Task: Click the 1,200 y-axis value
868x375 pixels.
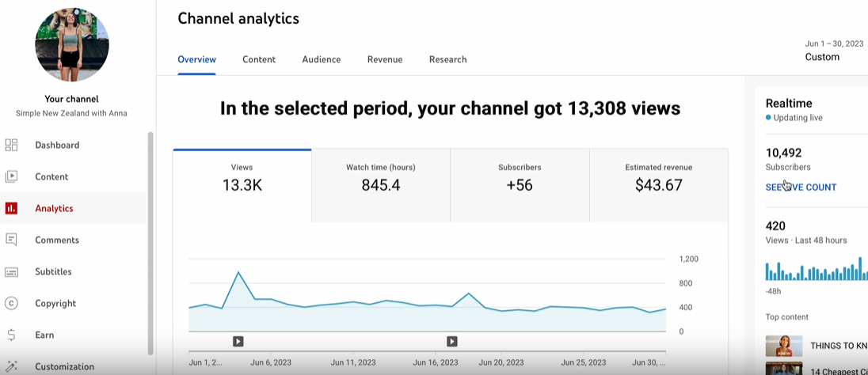Action: tap(689, 259)
